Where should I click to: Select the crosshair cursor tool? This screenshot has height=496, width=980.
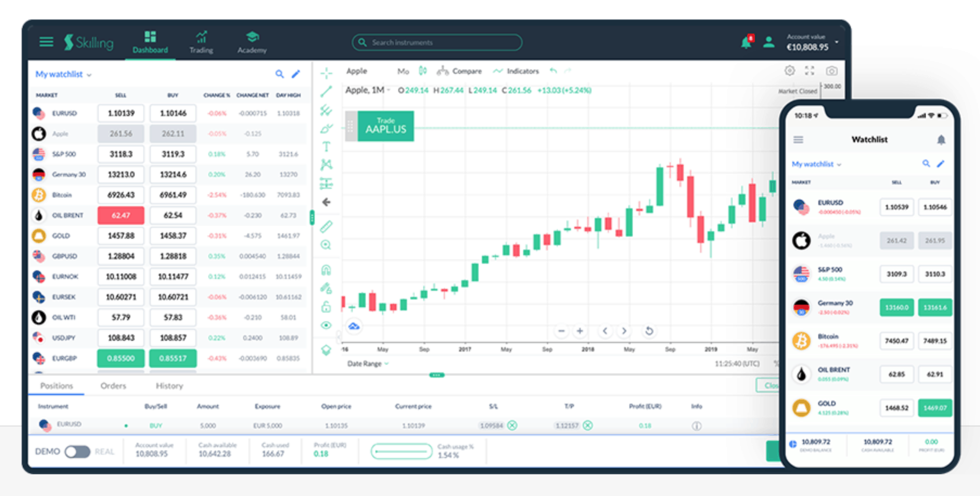[x=326, y=73]
